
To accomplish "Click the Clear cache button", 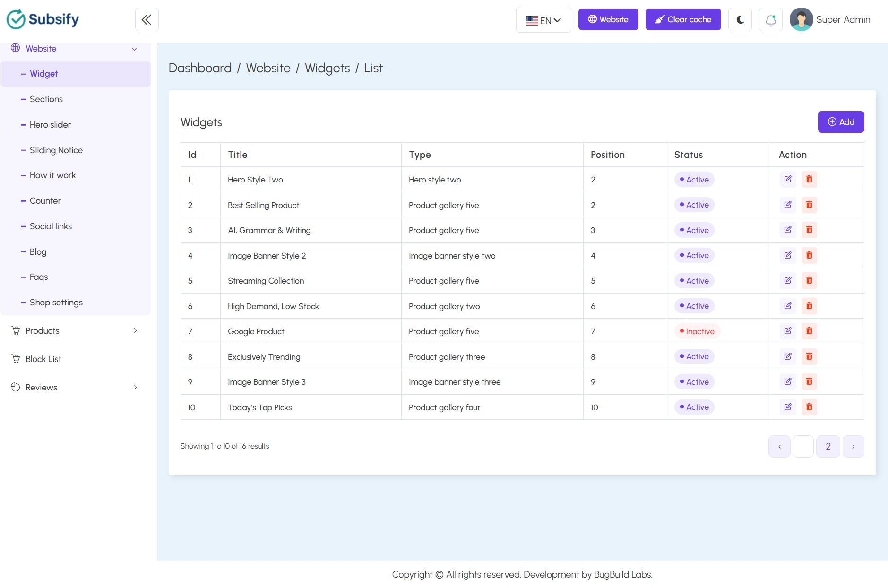I will [x=683, y=19].
